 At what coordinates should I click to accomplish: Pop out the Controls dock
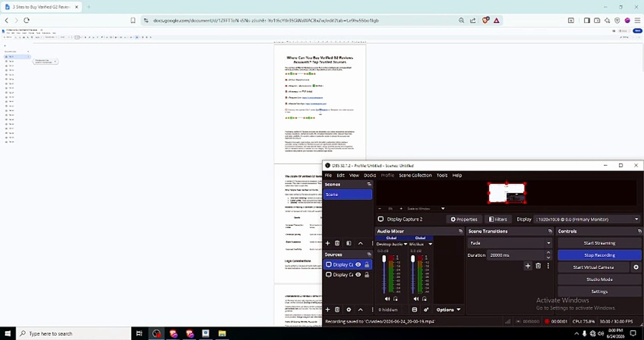coord(639,231)
